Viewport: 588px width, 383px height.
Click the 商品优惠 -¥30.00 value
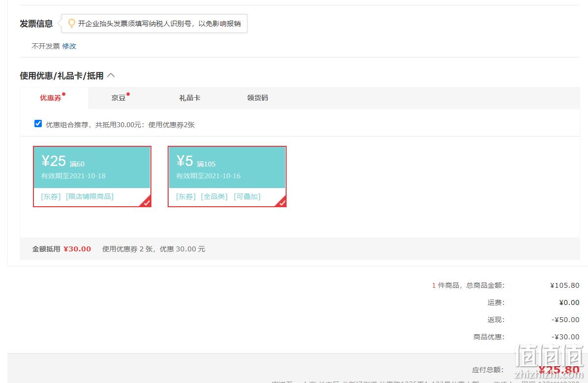pos(565,337)
